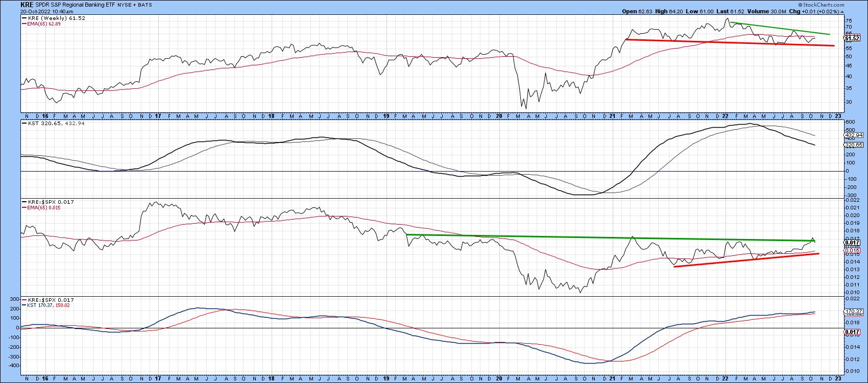Click the green resistance line on the KRE:$SPX panel
The height and width of the screenshot is (383, 868).
(611, 237)
